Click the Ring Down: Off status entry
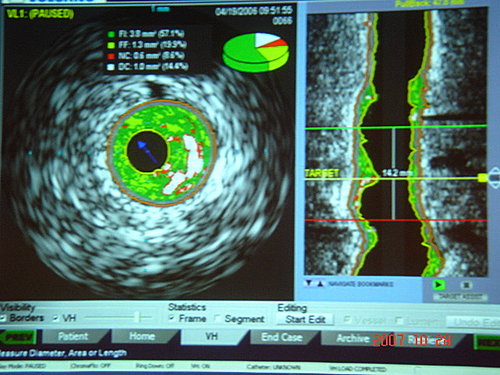This screenshot has width=500, height=375. point(155,366)
